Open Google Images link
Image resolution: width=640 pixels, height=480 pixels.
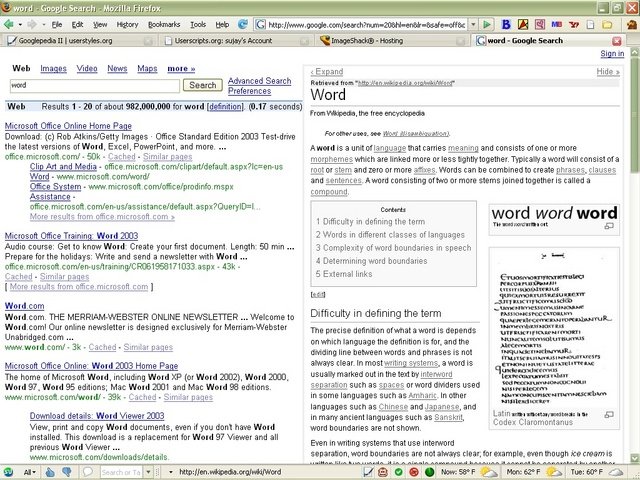point(53,69)
